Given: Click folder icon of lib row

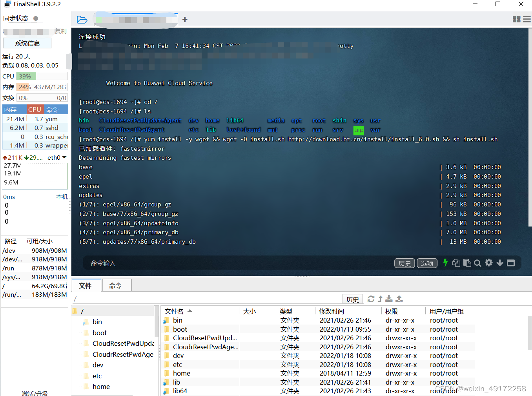Looking at the screenshot, I should coord(167,382).
